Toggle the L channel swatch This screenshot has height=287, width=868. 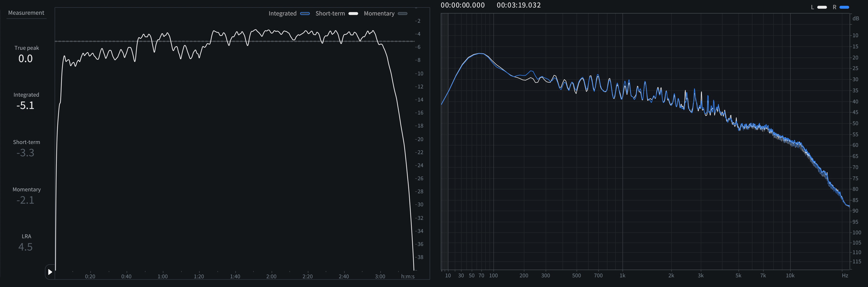(x=822, y=7)
